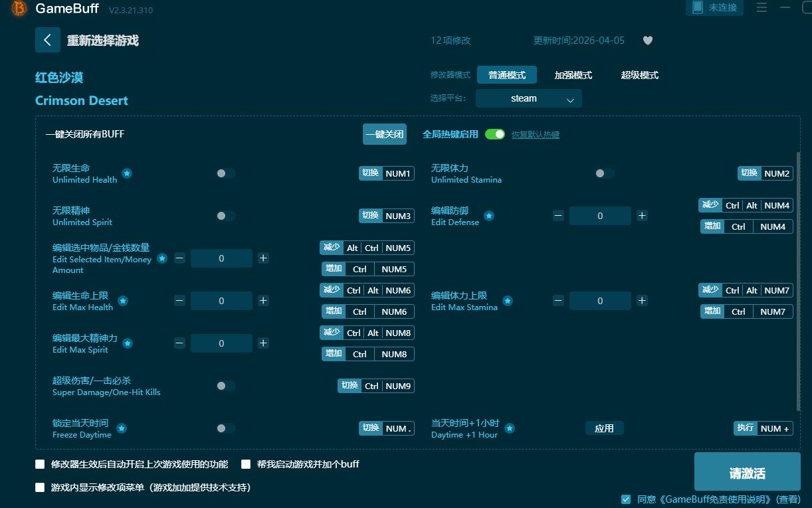Screen dimensions: 812x508
Task: Increase Edit Max Stamina with plus
Action: (642, 301)
